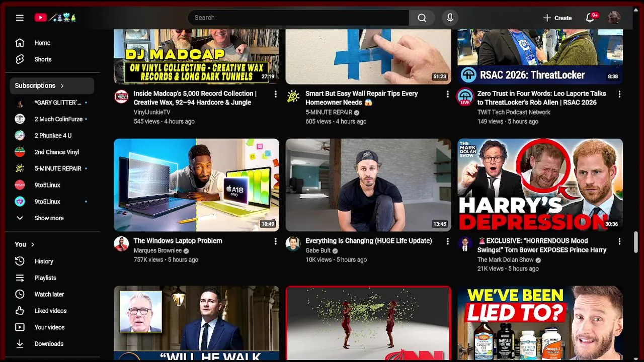Open options menu for Wall Repair Tips video
This screenshot has width=644, height=362.
[447, 94]
